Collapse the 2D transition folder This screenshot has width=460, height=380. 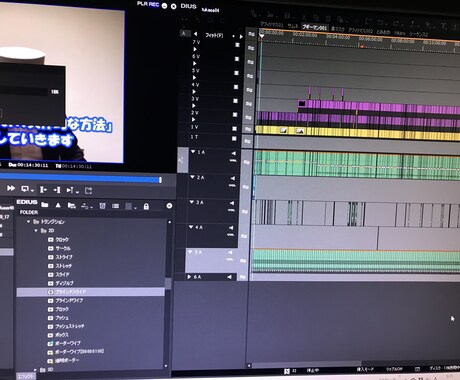pyautogui.click(x=36, y=230)
